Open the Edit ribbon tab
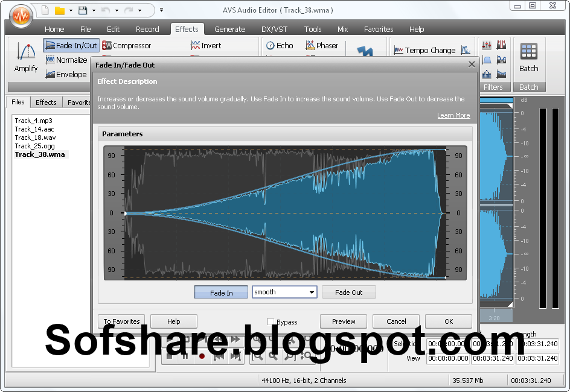 (113, 29)
